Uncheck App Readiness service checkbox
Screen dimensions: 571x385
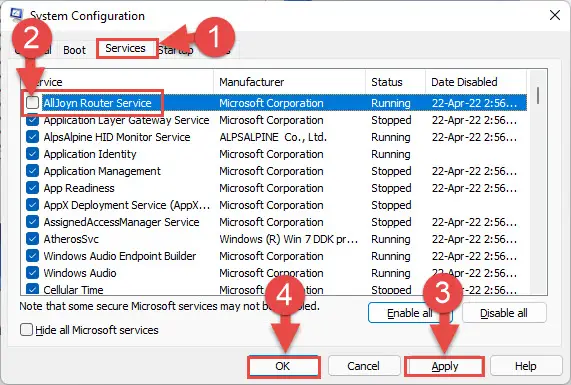point(32,188)
